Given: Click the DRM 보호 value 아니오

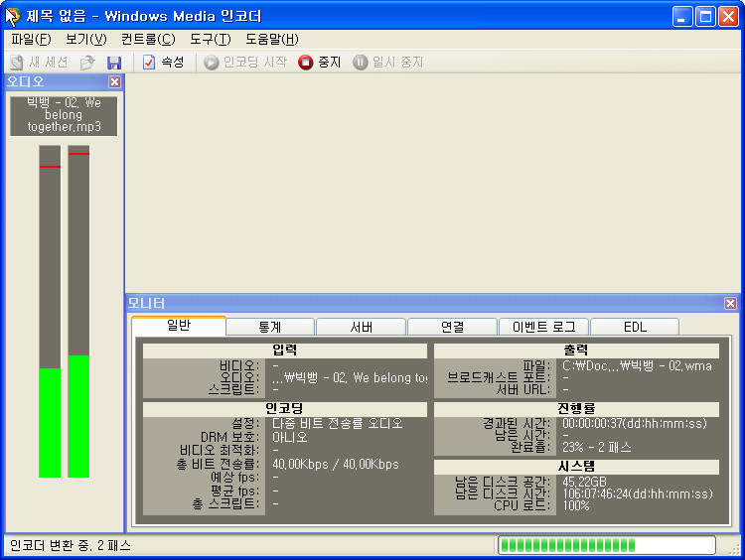Looking at the screenshot, I should (x=289, y=437).
